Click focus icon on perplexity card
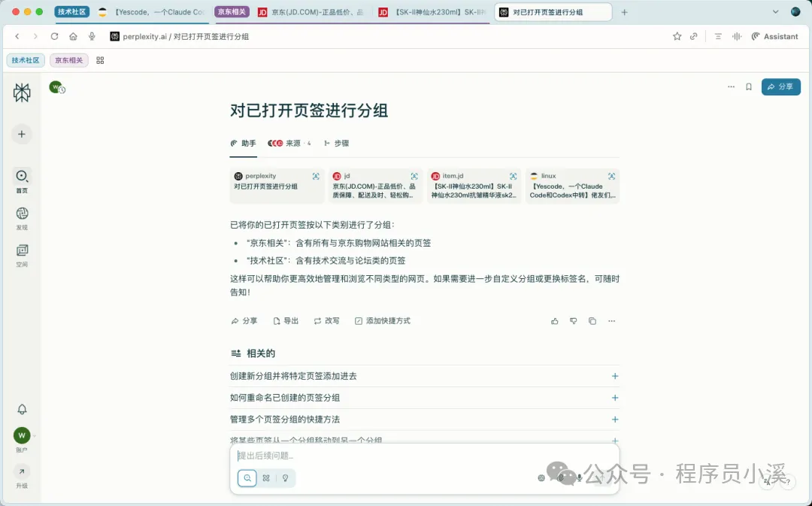The width and height of the screenshot is (812, 506). (x=315, y=176)
